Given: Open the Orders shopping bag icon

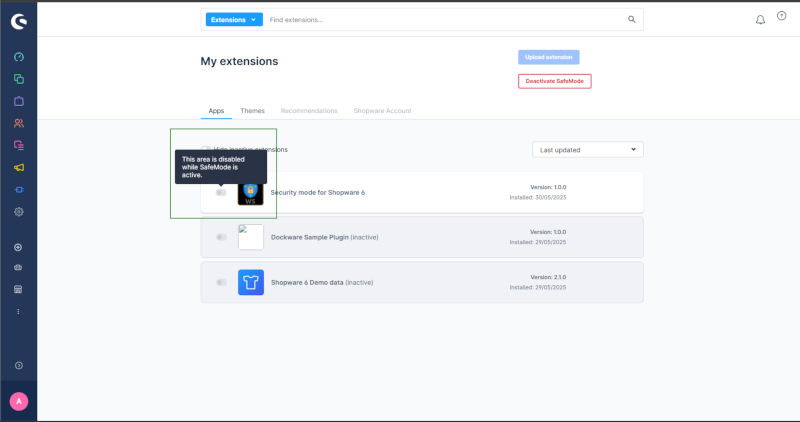Looking at the screenshot, I should coord(19,101).
